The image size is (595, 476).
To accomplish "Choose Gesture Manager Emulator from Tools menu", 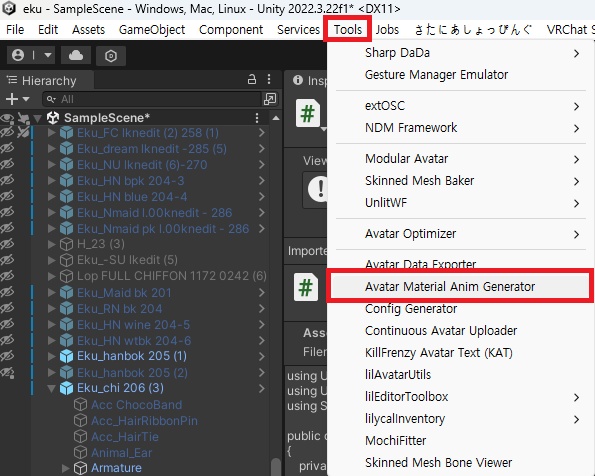I will pyautogui.click(x=461, y=75).
